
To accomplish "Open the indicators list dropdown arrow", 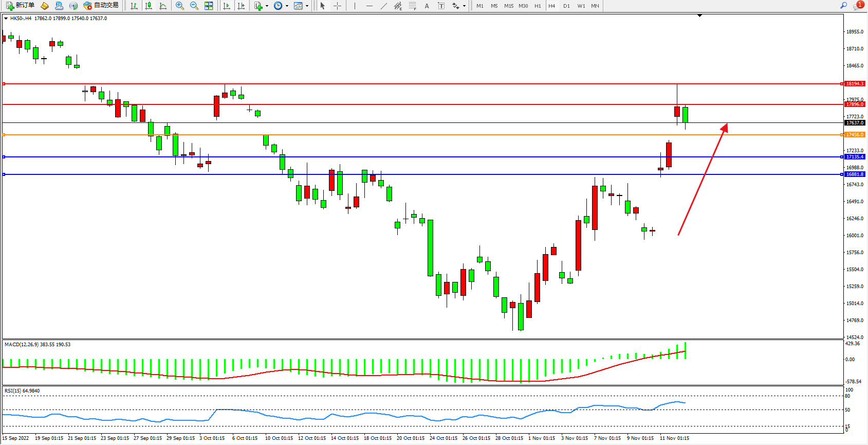I will click(x=267, y=6).
